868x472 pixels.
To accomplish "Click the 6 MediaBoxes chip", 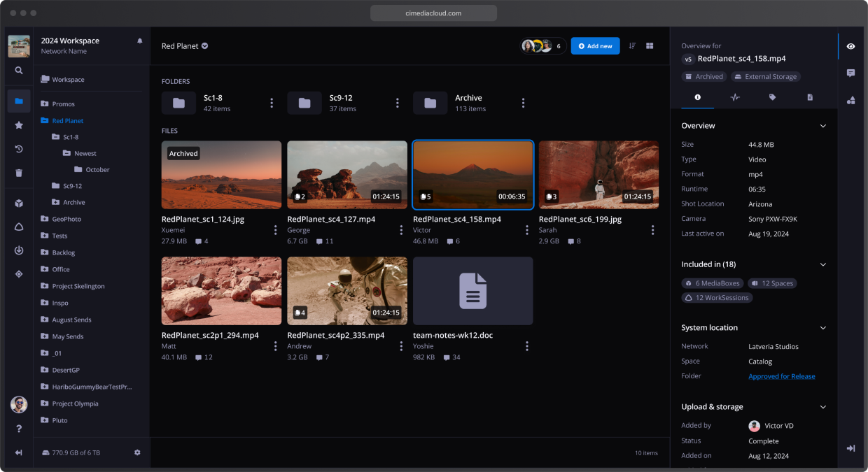I will pos(713,283).
